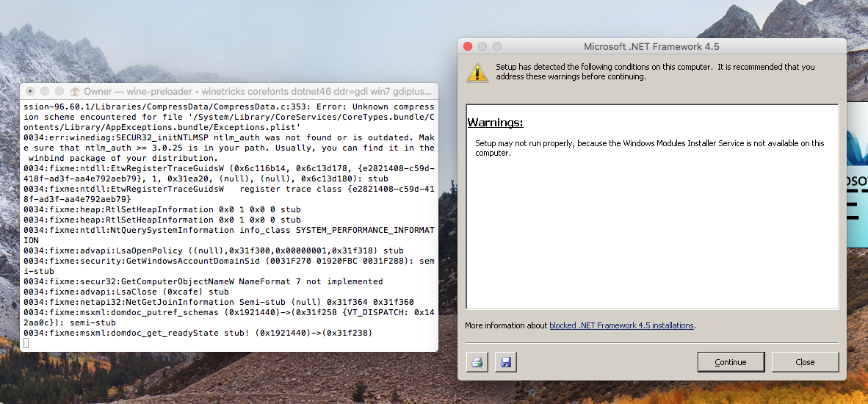This screenshot has width=868, height=404.
Task: Click the save floppy disk icon
Action: (505, 362)
